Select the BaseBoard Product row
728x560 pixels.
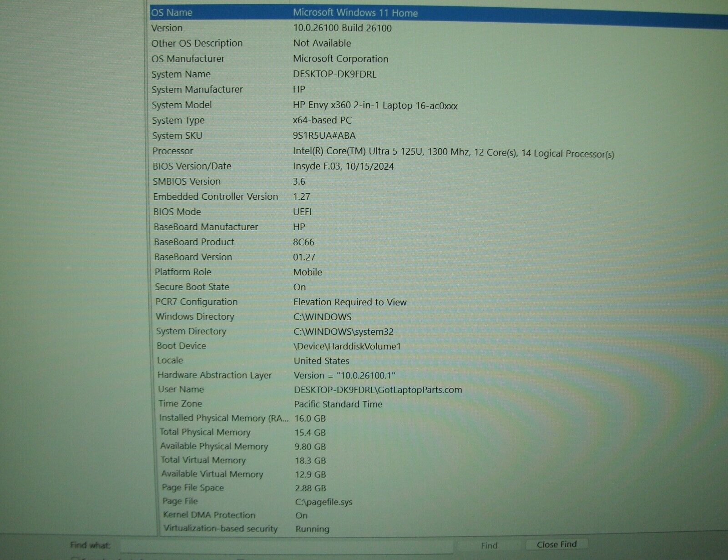tap(194, 242)
